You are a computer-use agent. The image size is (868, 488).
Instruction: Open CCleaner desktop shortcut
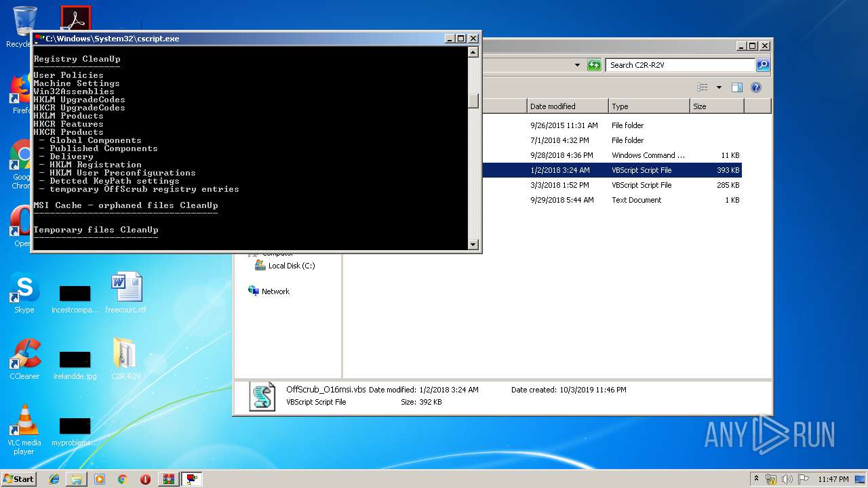(x=24, y=359)
